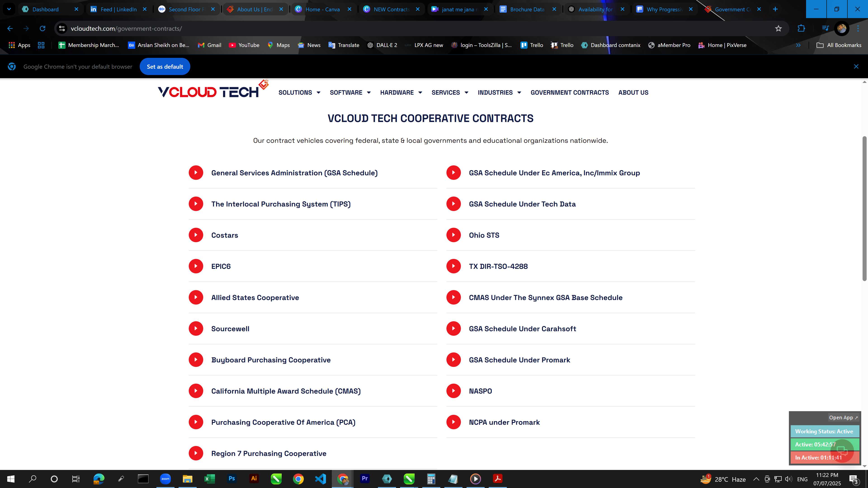The image size is (868, 488).
Task: Open the Windows Start menu
Action: [x=11, y=479]
